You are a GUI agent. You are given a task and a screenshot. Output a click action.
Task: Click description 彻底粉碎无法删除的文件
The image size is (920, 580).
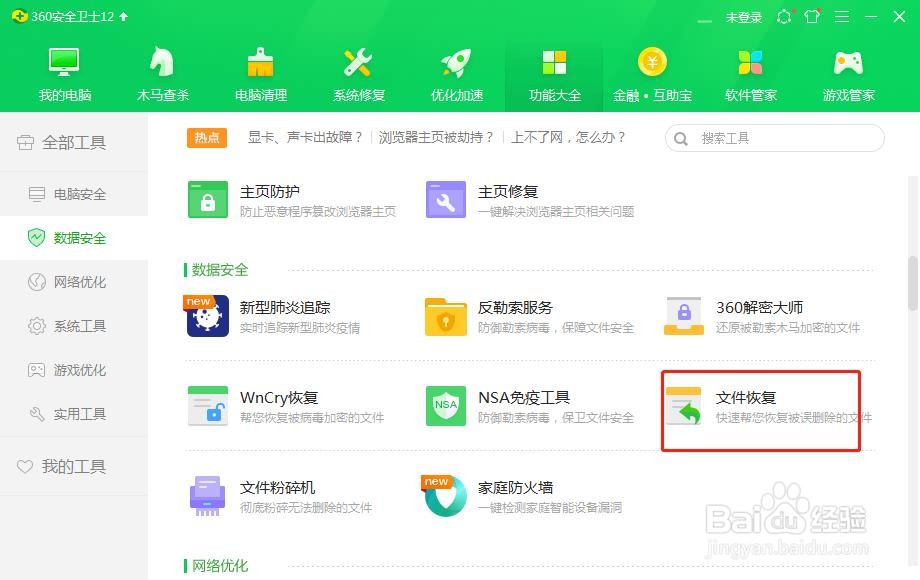[306, 507]
